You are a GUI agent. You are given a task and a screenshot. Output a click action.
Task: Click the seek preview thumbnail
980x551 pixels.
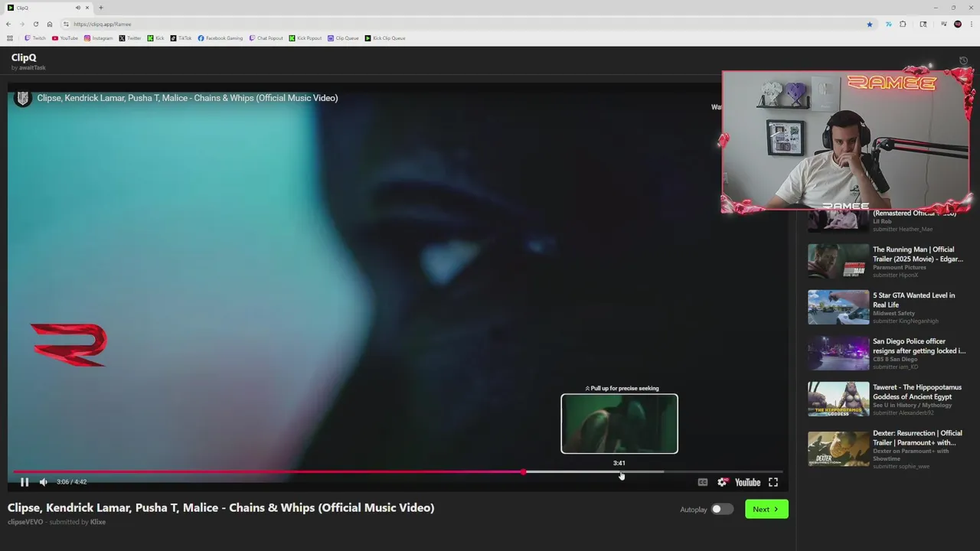619,424
